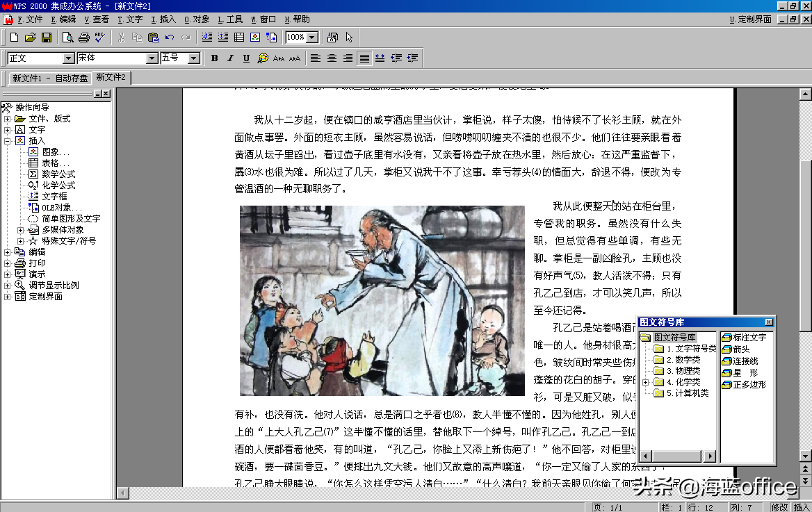Save the document using floppy disk icon
This screenshot has width=812, height=512.
[x=47, y=38]
